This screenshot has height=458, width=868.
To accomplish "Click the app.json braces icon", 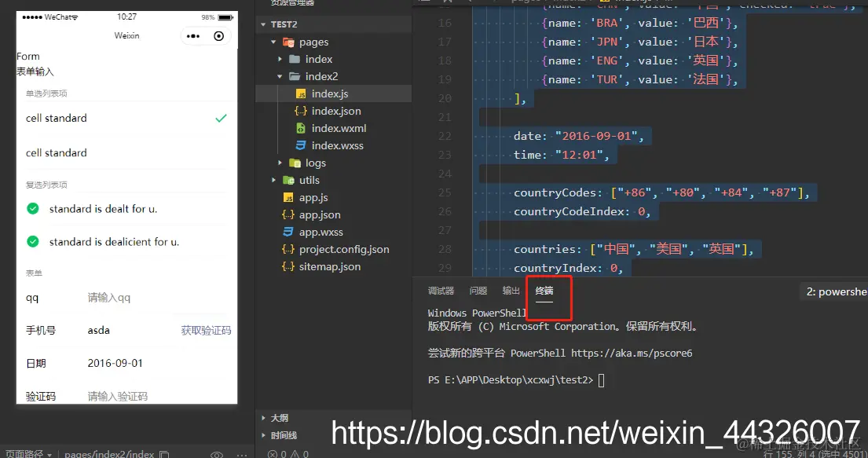I will click(x=288, y=215).
